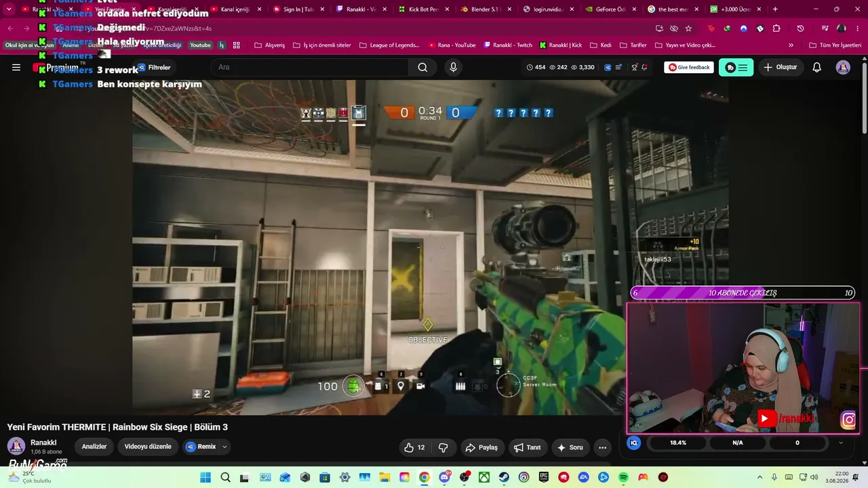Open Epic Games Launcher from taskbar

click(544, 477)
